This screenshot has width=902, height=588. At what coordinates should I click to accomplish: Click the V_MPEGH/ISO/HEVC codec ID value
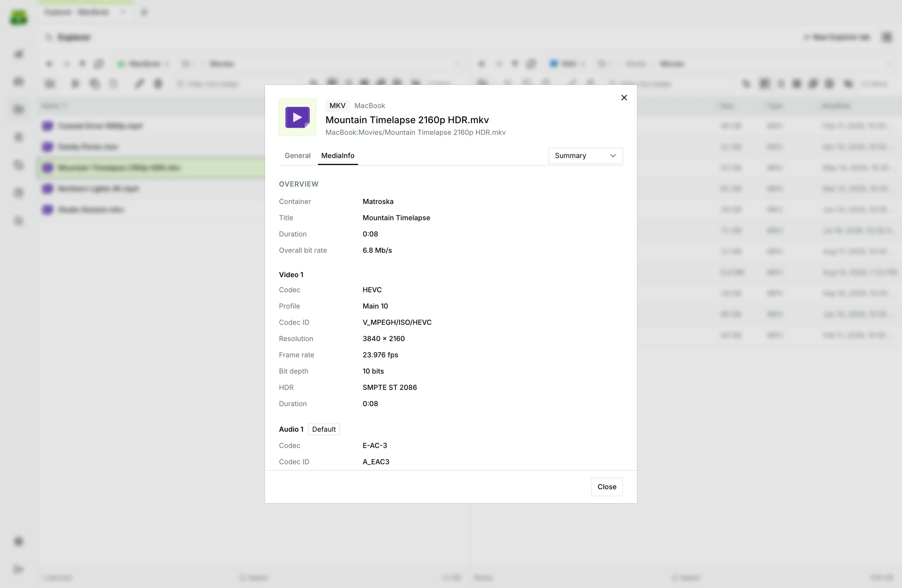click(397, 322)
